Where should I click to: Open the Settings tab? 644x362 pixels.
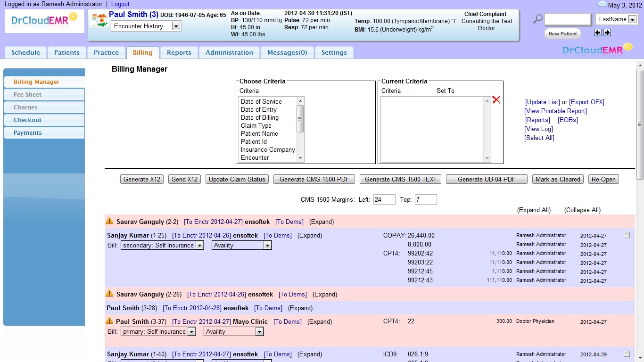(x=334, y=52)
